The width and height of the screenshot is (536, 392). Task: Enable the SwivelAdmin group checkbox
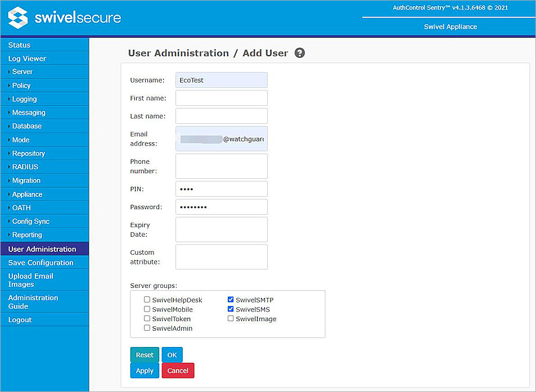click(x=147, y=328)
